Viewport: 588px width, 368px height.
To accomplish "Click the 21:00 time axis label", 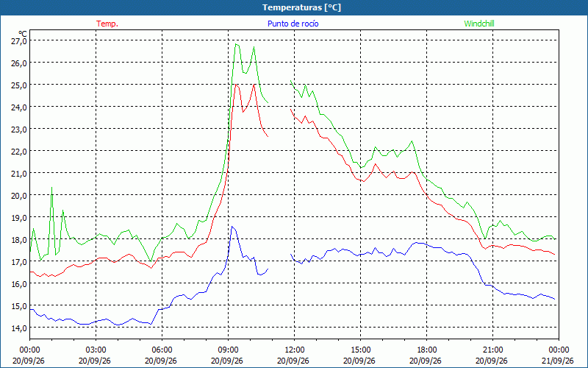I will [x=492, y=350].
